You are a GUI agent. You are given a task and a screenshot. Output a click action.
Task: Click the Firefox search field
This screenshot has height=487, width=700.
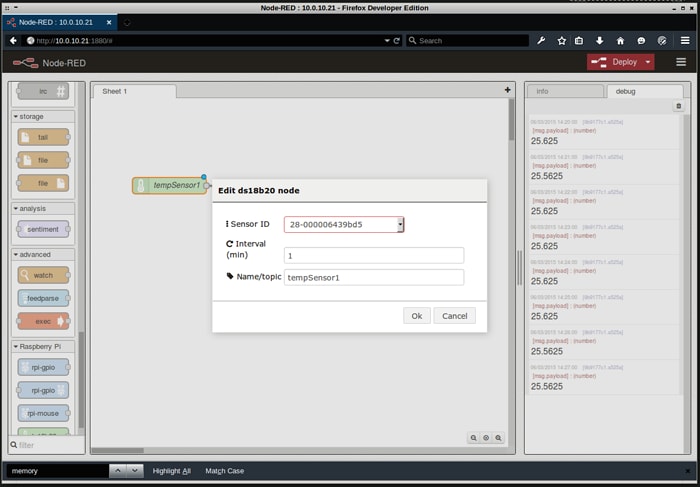tap(467, 41)
